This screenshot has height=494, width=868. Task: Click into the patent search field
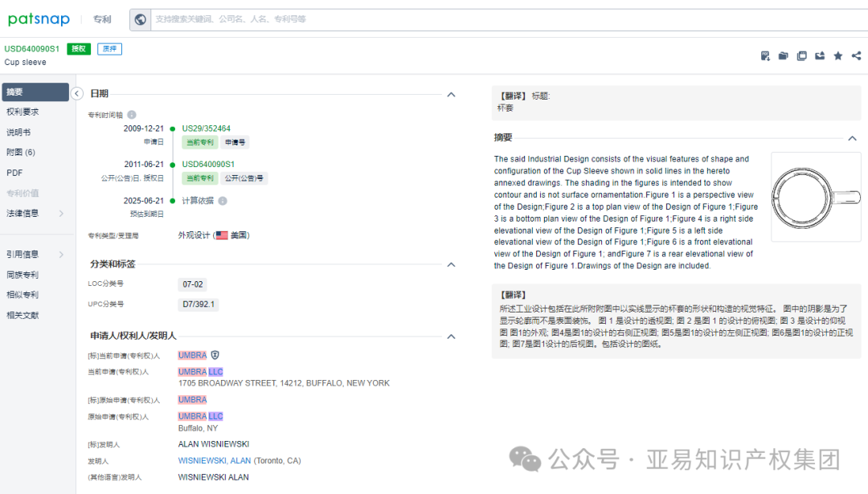pyautogui.click(x=510, y=19)
